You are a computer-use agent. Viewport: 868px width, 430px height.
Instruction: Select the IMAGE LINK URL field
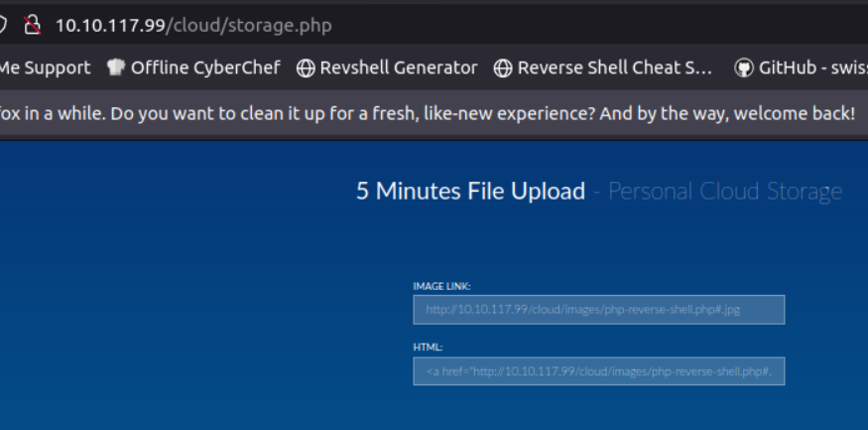(x=598, y=309)
